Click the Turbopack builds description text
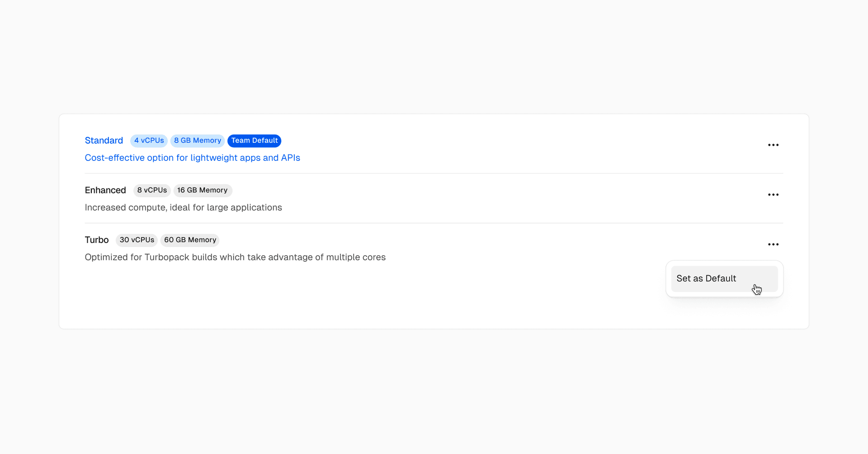The height and width of the screenshot is (454, 868). tap(235, 257)
